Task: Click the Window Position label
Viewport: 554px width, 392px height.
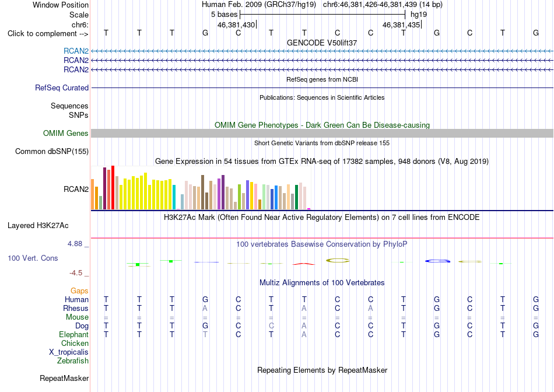Action: [61, 5]
